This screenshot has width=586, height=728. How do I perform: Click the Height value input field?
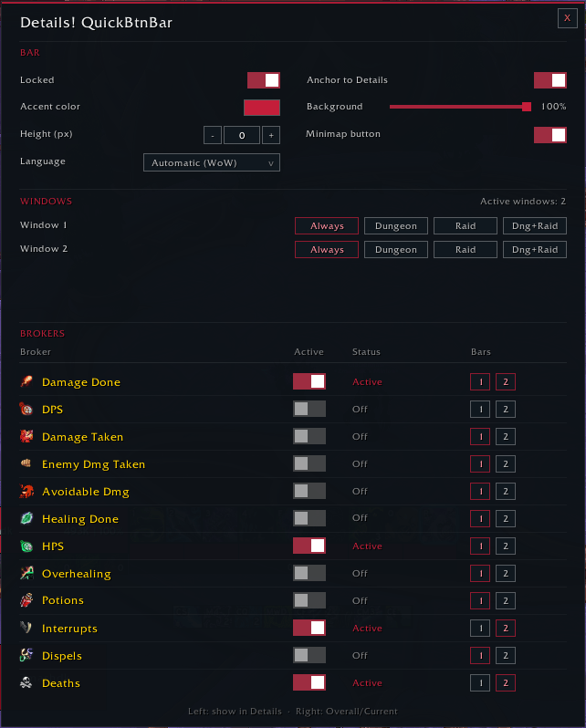tap(242, 135)
